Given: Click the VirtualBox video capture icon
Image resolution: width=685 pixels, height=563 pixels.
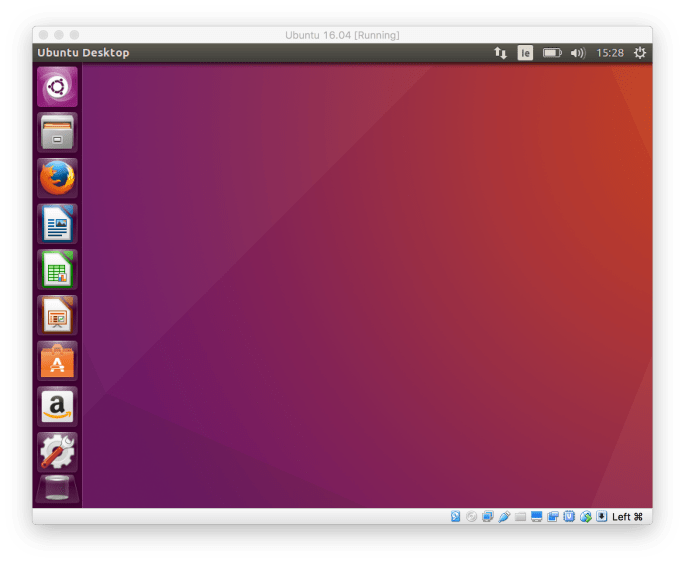Looking at the screenshot, I should 553,517.
